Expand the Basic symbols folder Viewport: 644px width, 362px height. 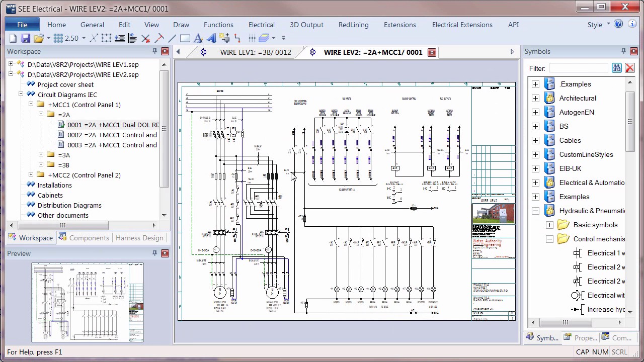549,225
